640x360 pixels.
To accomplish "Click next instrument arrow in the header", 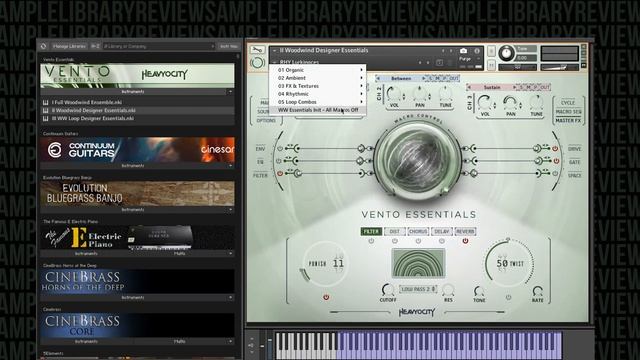I will [x=451, y=51].
